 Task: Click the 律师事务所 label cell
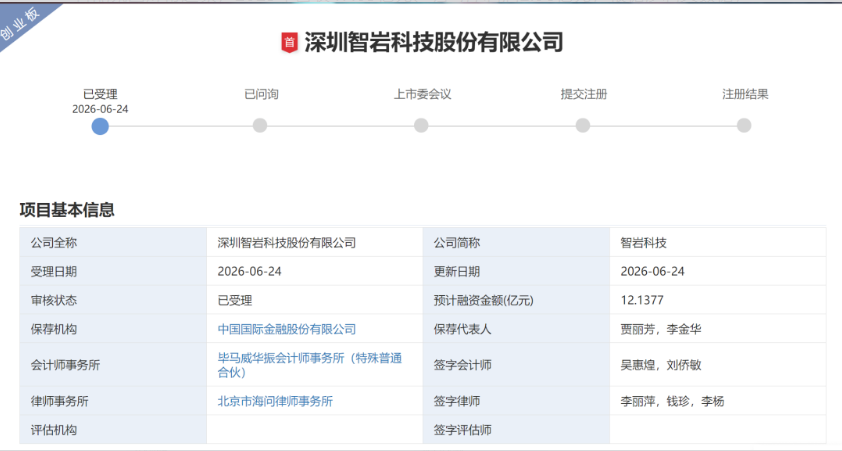(113, 401)
